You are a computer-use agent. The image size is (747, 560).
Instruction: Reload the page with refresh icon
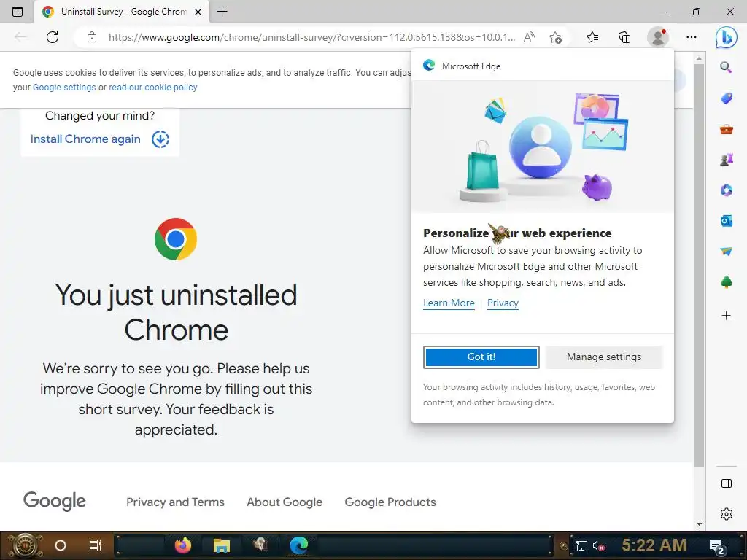pos(53,37)
